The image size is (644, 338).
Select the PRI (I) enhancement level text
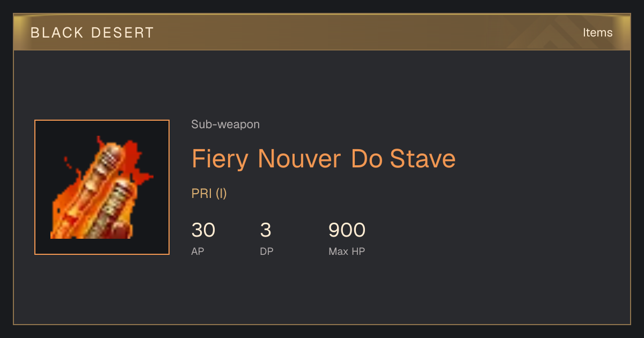209,194
